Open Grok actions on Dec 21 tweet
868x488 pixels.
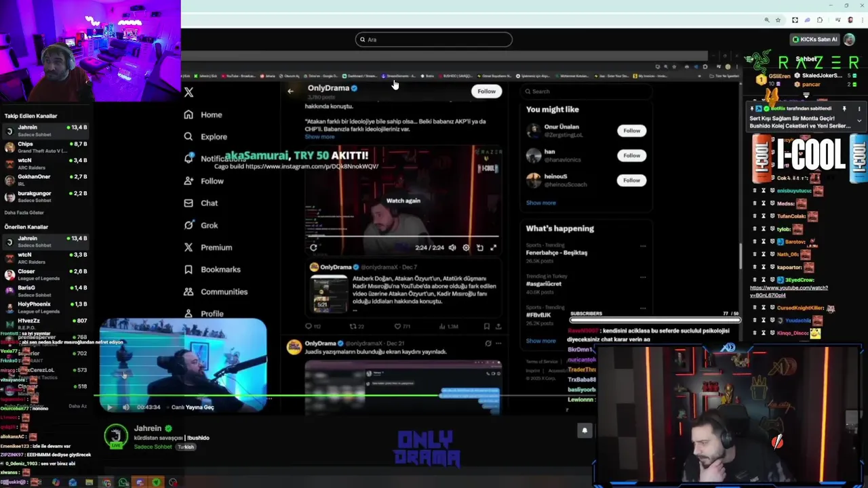tap(488, 343)
